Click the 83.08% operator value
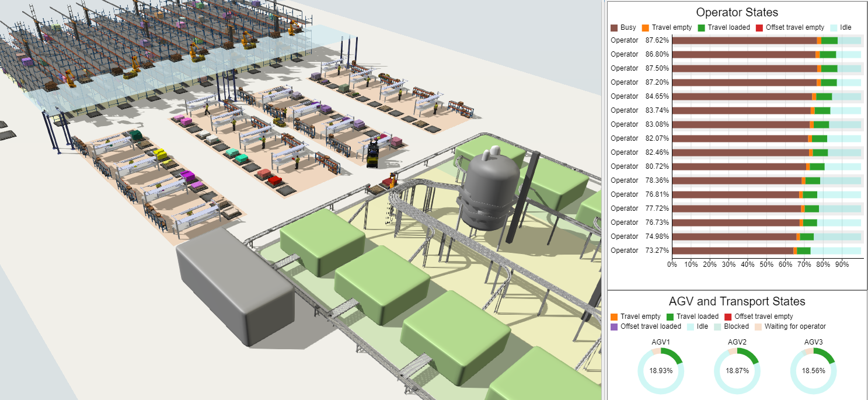Viewport: 868px width, 400px height. tap(657, 124)
